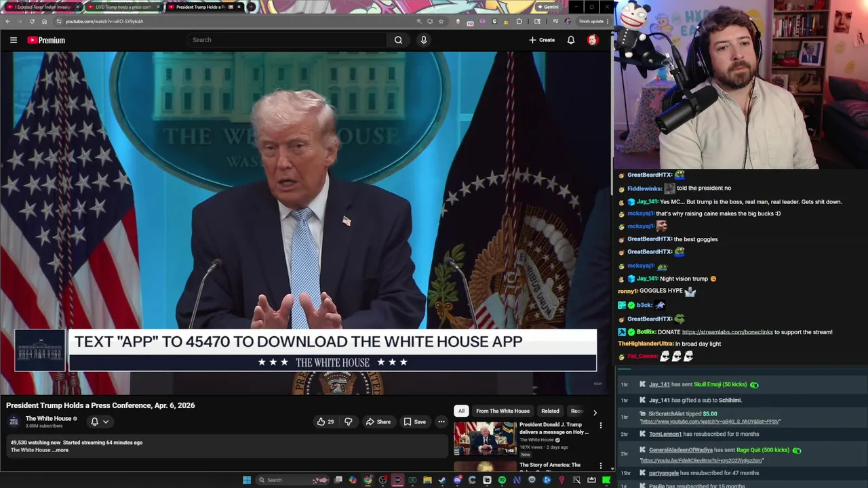The image size is (868, 488).
Task: Click inside the YouTube Search field
Action: 288,40
